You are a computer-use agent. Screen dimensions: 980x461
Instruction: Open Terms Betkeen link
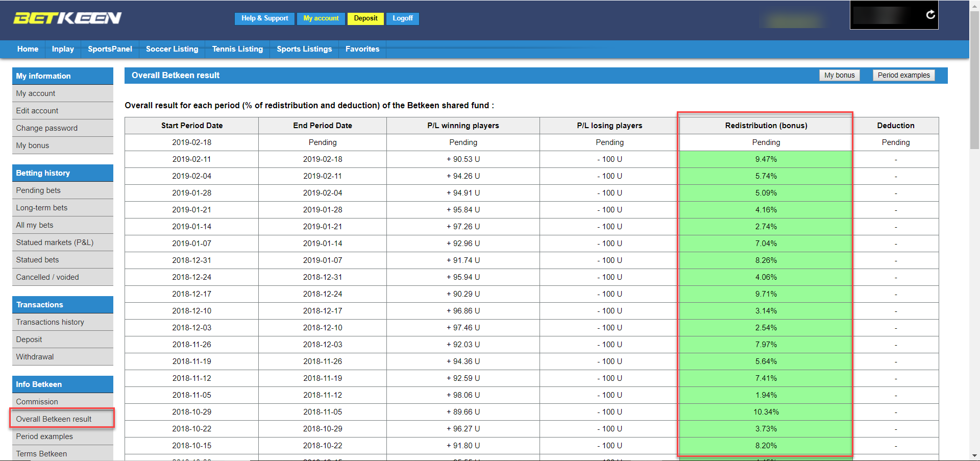(63, 454)
